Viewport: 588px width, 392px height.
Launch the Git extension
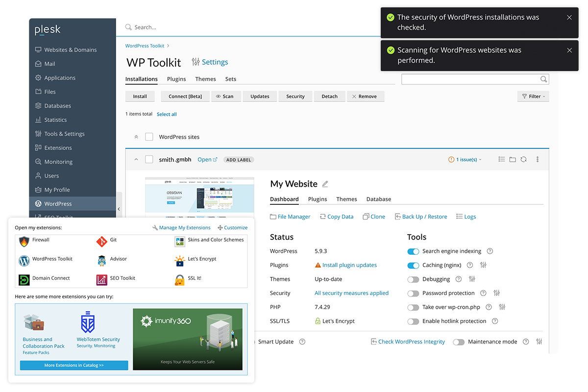(x=101, y=241)
